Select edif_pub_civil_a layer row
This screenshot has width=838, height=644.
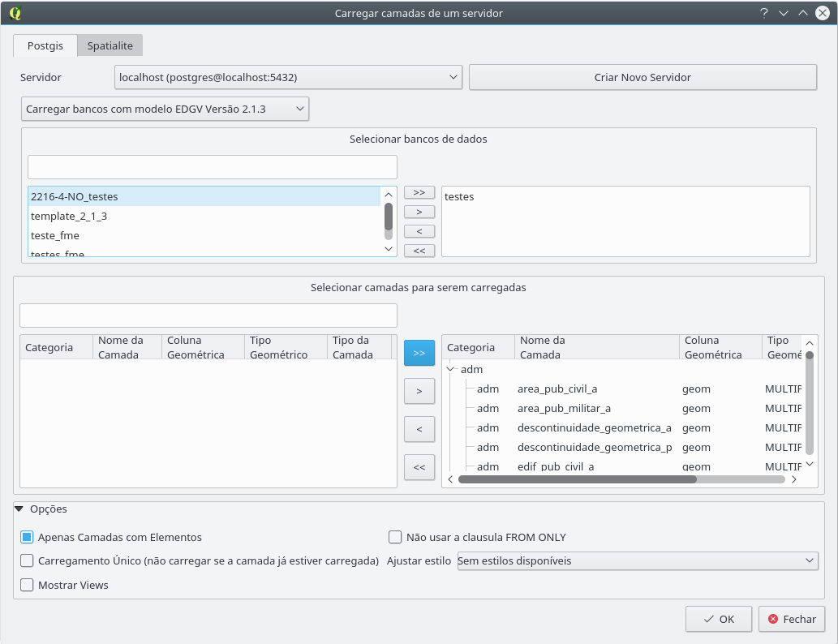coord(623,466)
